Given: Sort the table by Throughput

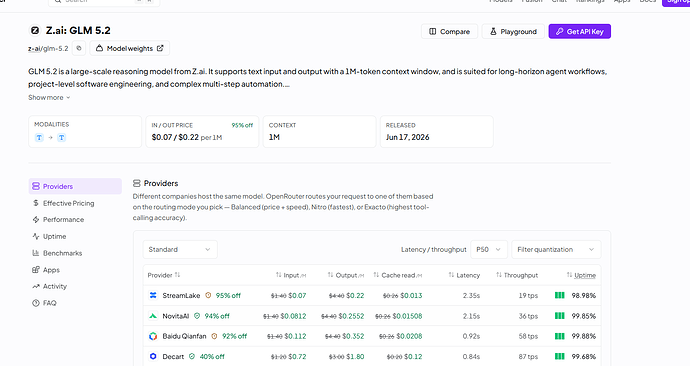Looking at the screenshot, I should tap(517, 275).
